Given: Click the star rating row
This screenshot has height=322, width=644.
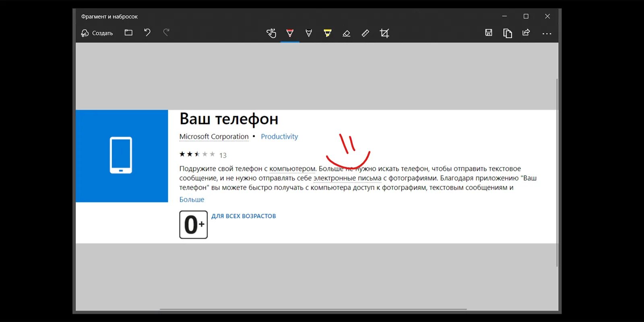Looking at the screenshot, I should click(197, 154).
